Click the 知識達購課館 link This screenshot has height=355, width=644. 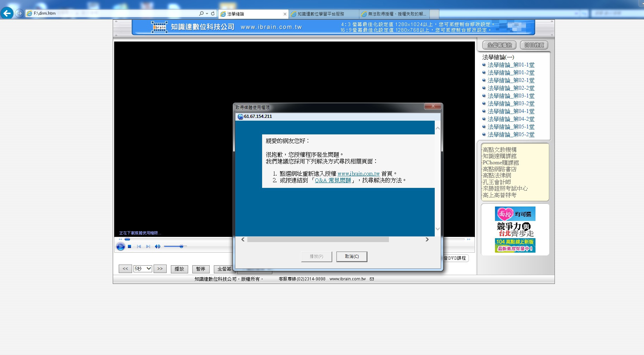click(500, 156)
